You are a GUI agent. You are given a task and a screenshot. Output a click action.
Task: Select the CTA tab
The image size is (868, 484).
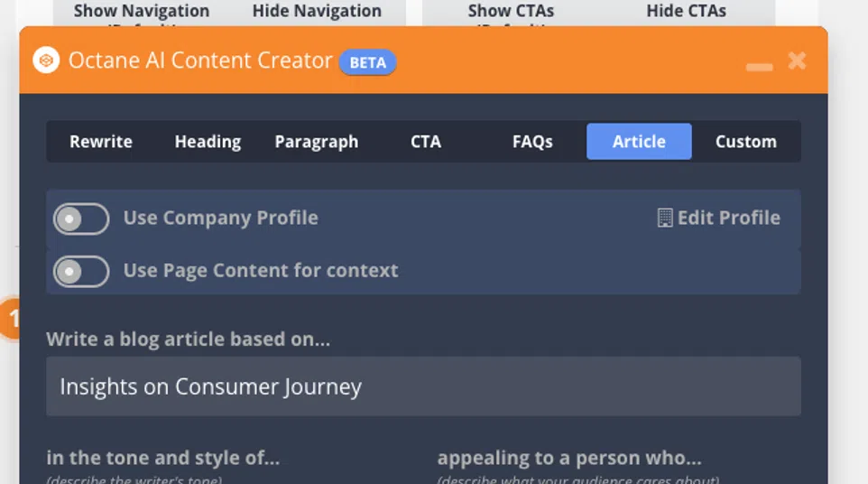426,142
